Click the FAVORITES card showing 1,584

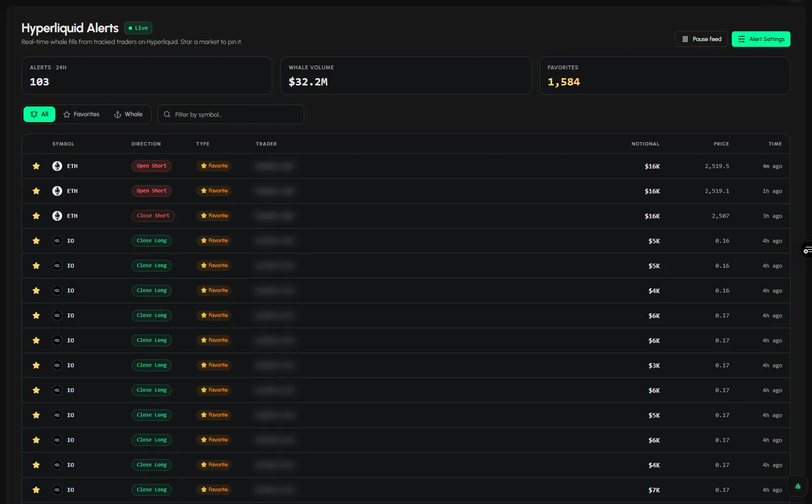665,76
